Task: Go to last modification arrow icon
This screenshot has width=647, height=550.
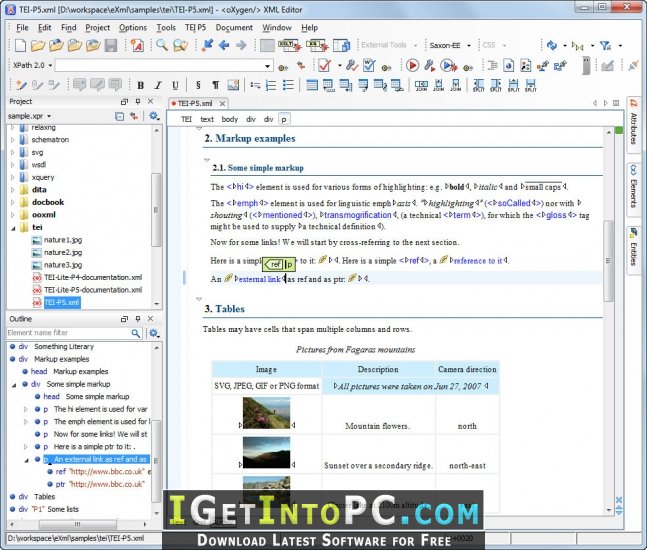Action: point(207,45)
